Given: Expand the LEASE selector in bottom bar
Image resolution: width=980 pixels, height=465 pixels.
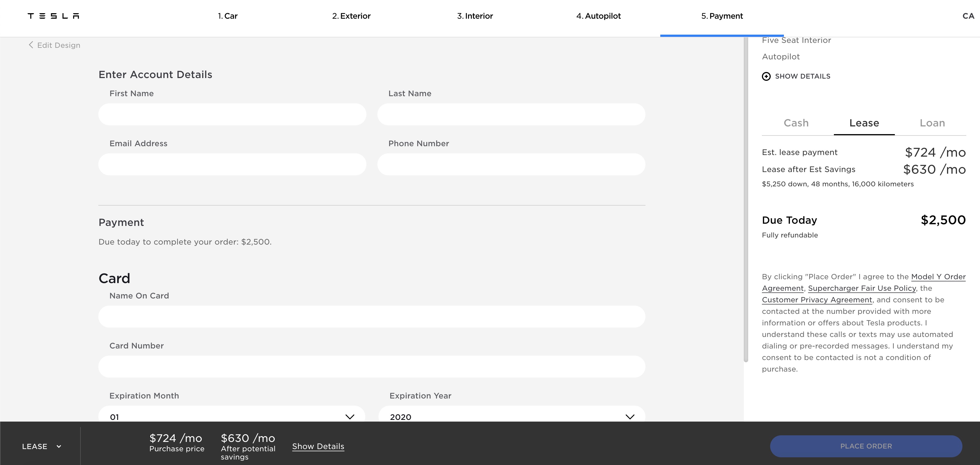Looking at the screenshot, I should point(41,446).
